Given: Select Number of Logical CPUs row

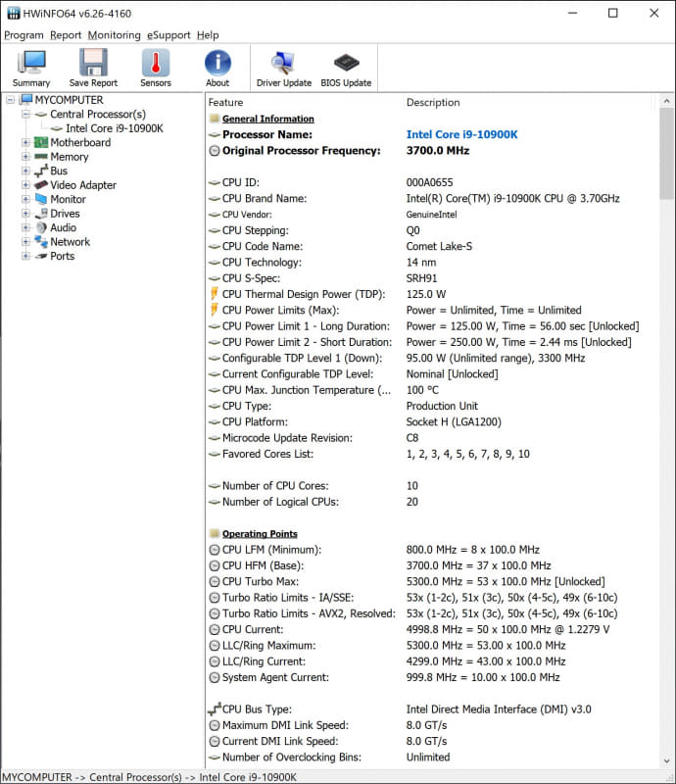Looking at the screenshot, I should coord(432,502).
